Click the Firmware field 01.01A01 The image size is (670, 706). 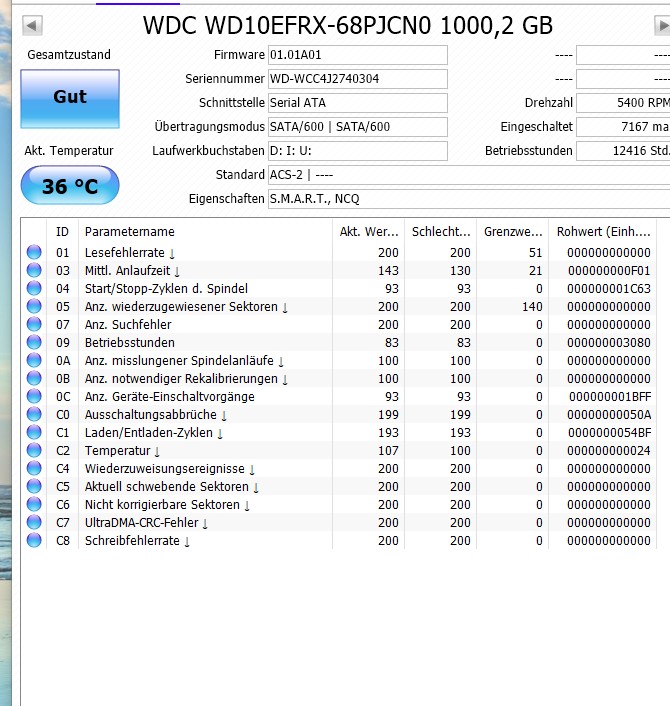pos(358,55)
